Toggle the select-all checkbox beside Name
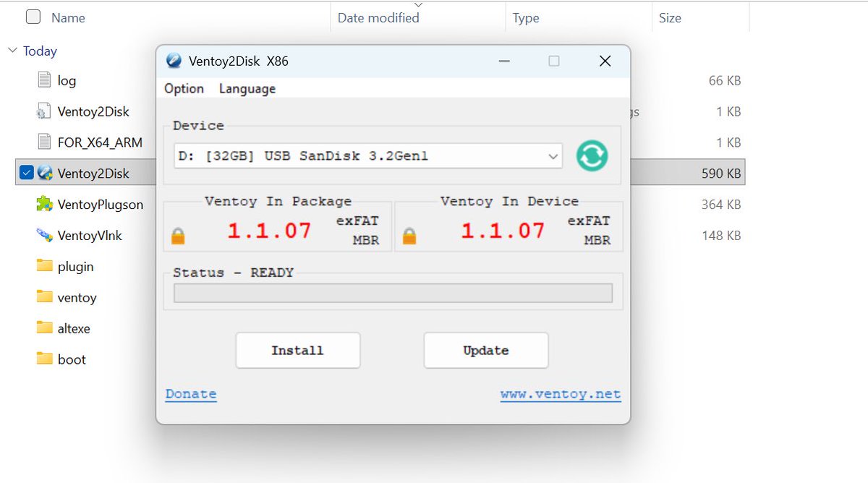The width and height of the screenshot is (868, 483). coord(33,17)
